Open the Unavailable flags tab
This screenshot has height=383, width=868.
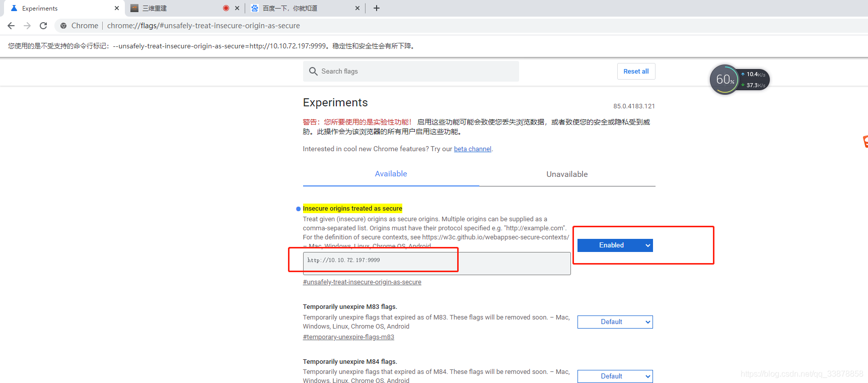[567, 174]
